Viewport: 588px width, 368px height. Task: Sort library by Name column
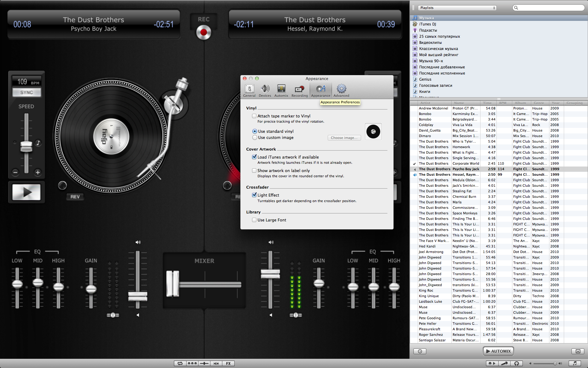(466, 103)
